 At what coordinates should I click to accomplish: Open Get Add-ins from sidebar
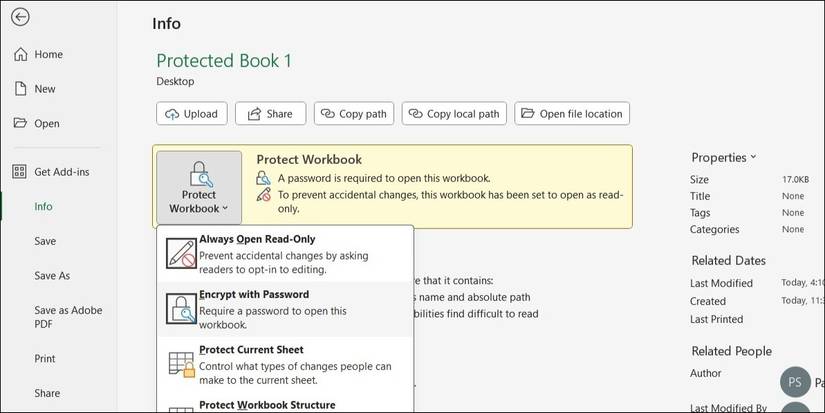(62, 172)
